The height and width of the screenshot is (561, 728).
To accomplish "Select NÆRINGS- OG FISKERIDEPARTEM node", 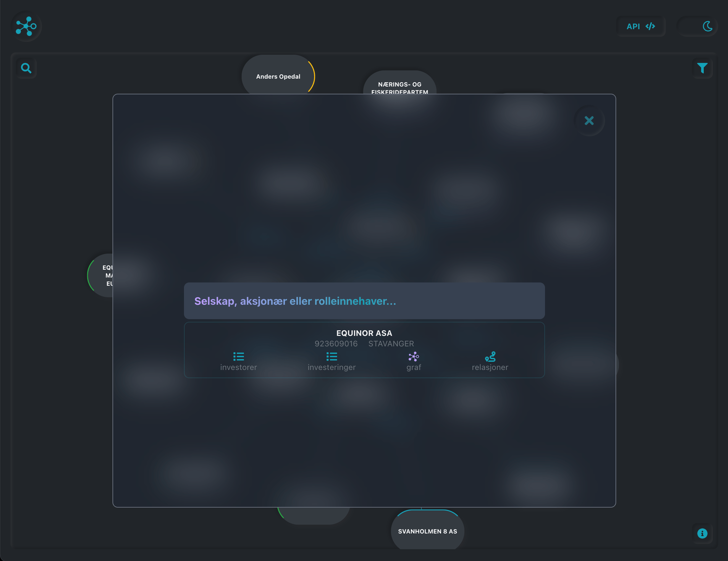I will tap(399, 83).
